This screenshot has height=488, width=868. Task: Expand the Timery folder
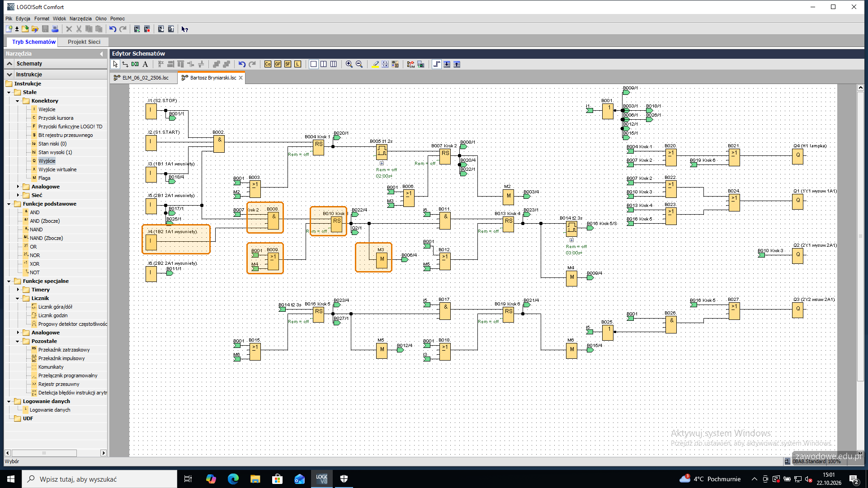click(18, 290)
